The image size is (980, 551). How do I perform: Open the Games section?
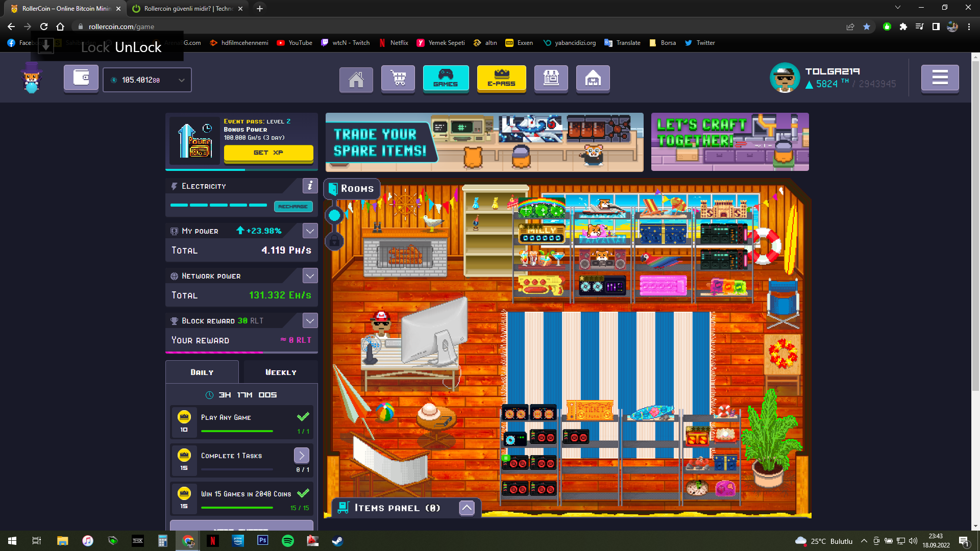coord(446,79)
